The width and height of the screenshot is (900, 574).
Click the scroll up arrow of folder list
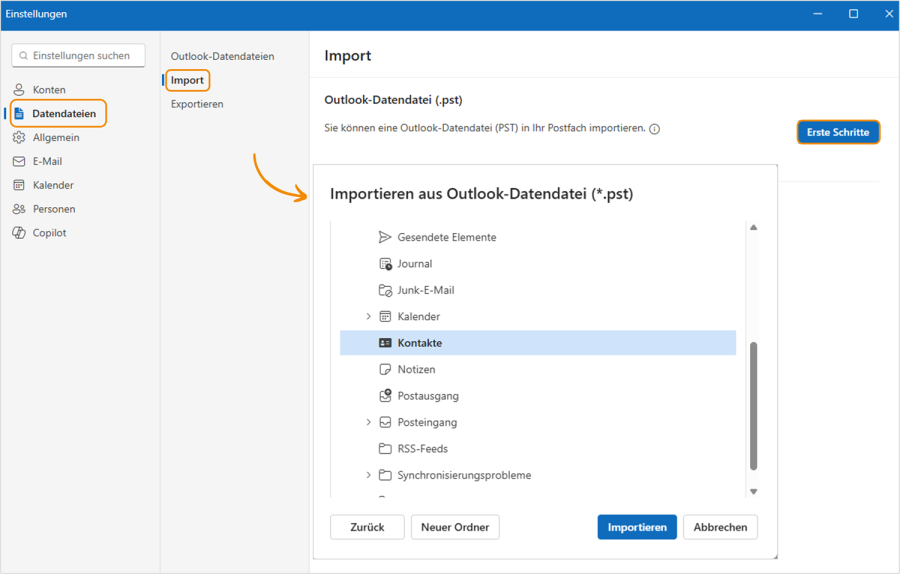coord(754,227)
